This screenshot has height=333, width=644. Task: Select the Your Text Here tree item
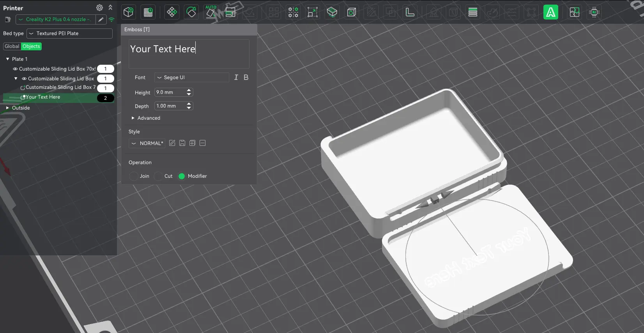[43, 97]
